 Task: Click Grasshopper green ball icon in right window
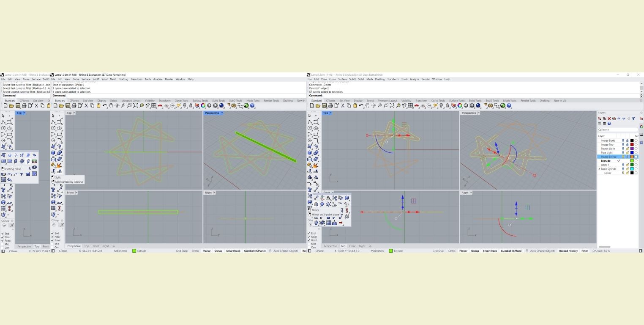click(503, 106)
